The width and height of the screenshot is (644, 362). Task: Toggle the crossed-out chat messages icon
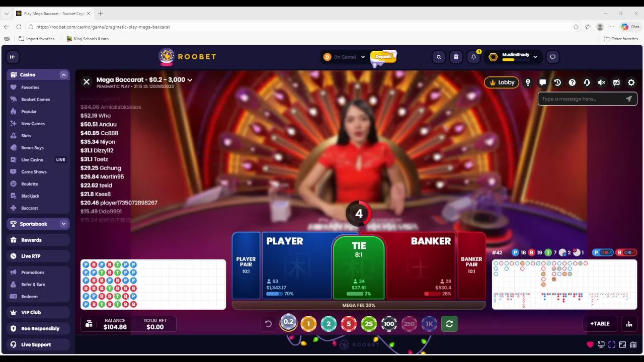point(616,82)
